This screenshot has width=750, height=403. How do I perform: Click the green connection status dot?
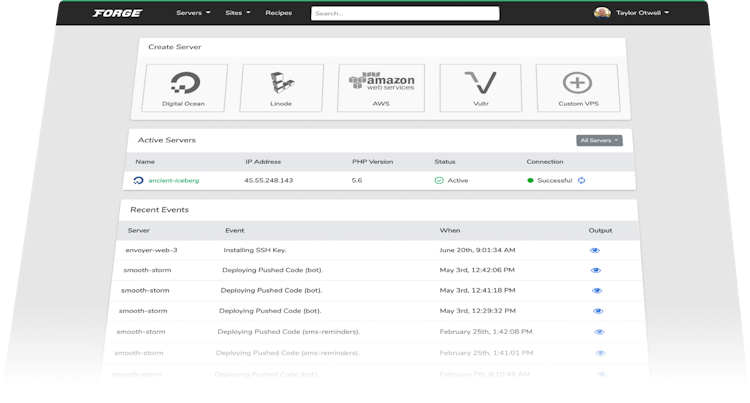coord(530,181)
